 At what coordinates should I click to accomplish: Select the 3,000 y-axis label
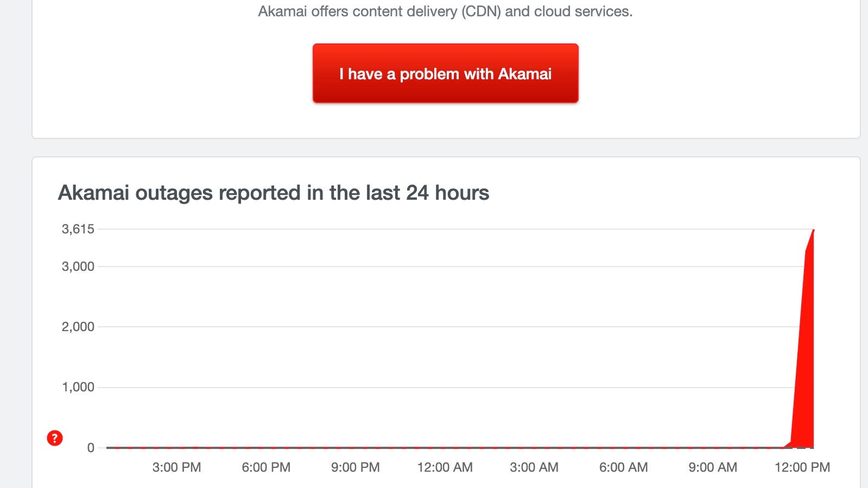(78, 267)
